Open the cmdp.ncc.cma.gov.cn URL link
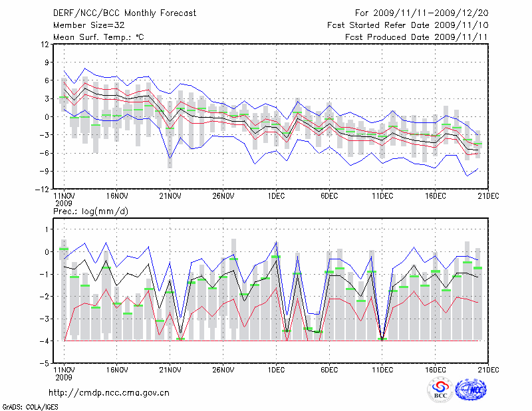The height and width of the screenshot is (411, 532). click(109, 392)
